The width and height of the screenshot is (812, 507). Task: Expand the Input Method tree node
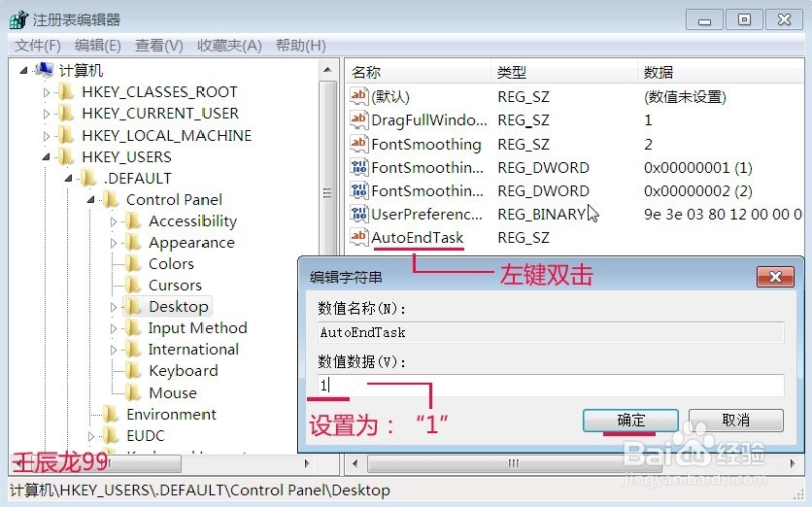point(114,328)
